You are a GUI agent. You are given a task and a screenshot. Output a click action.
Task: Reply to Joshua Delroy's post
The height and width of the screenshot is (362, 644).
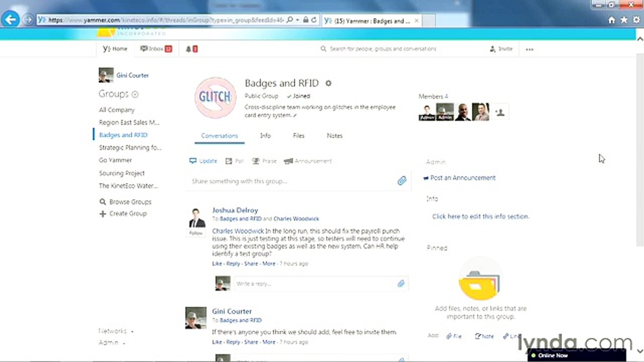[233, 263]
